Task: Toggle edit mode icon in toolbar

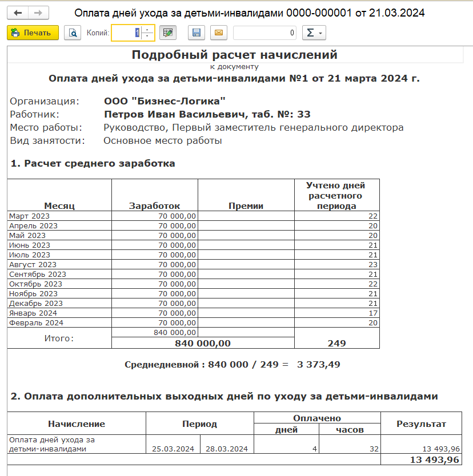Action: [168, 33]
